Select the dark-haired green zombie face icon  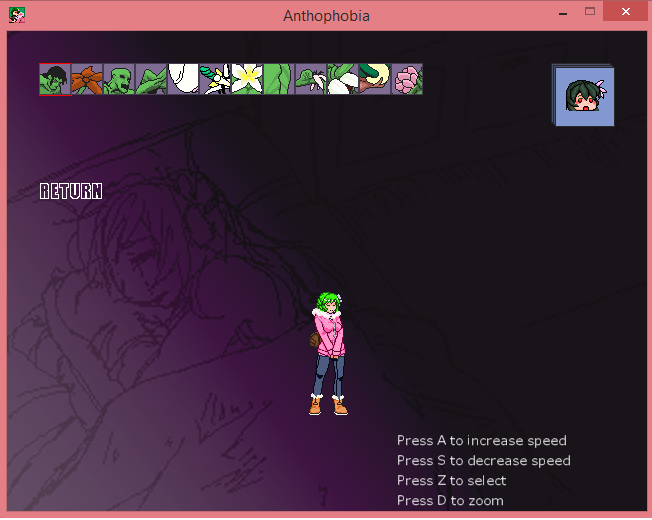(x=55, y=80)
